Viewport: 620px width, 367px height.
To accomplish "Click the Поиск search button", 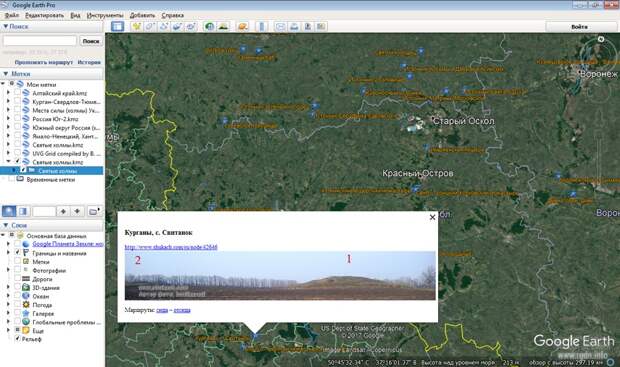I will coord(91,41).
